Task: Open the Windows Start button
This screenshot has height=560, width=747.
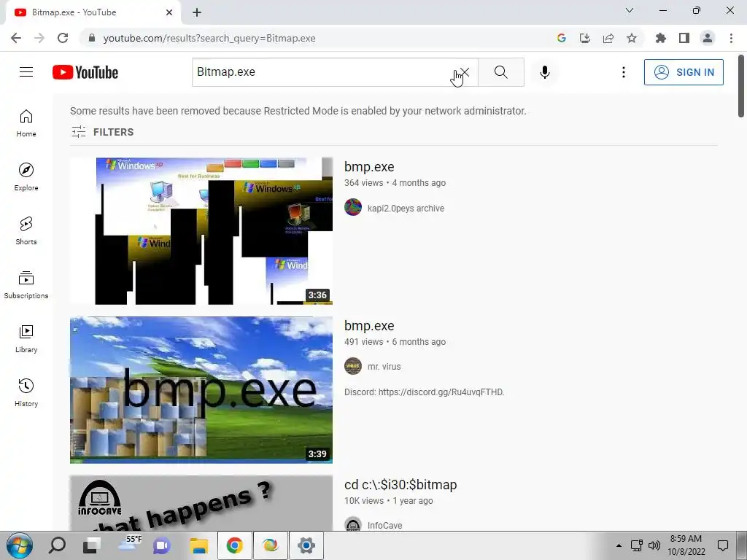Action: (19, 545)
